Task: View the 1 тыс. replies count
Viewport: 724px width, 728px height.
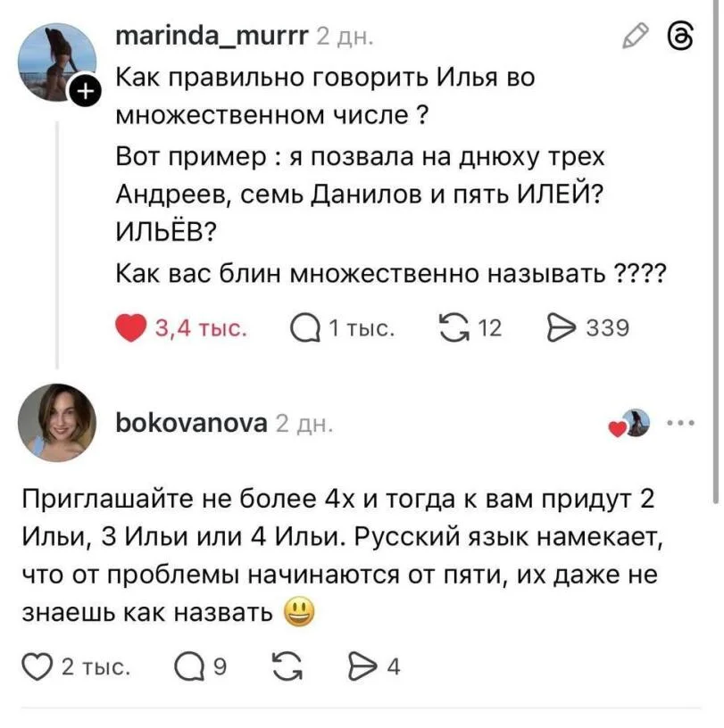Action: 361,327
